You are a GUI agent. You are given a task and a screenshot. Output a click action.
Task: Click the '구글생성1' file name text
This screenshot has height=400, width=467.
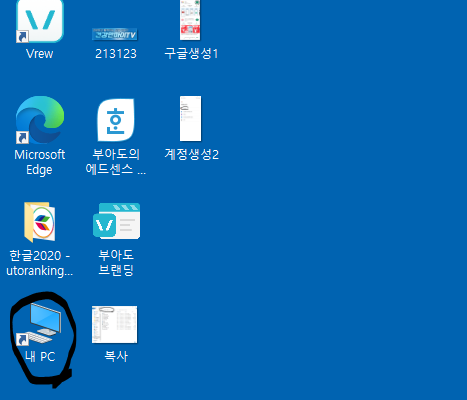(191, 53)
